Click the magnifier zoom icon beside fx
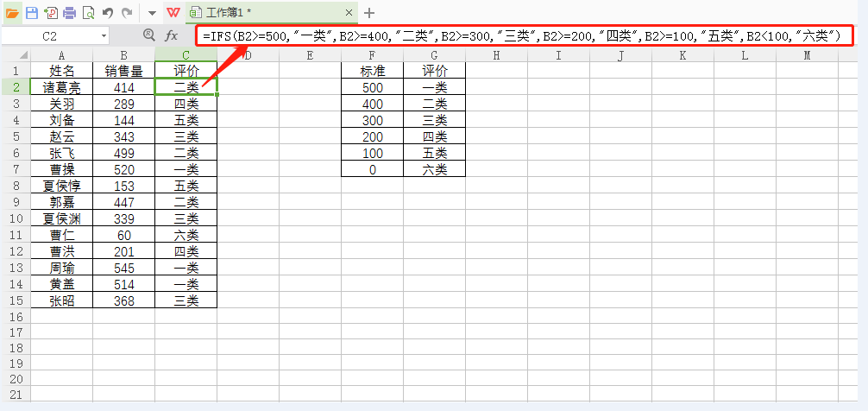 149,35
